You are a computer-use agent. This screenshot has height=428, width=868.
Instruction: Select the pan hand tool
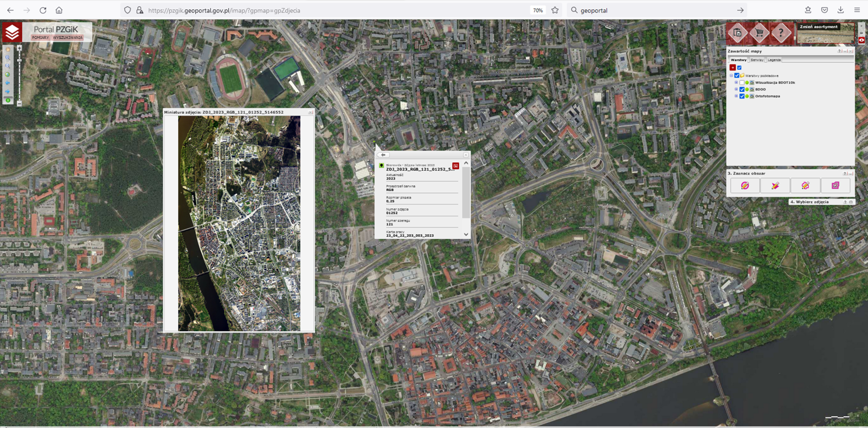(8, 50)
